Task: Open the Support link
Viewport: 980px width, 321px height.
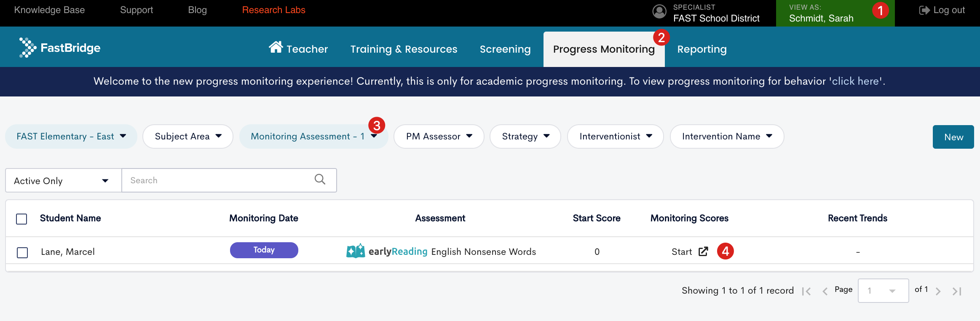Action: [x=137, y=10]
